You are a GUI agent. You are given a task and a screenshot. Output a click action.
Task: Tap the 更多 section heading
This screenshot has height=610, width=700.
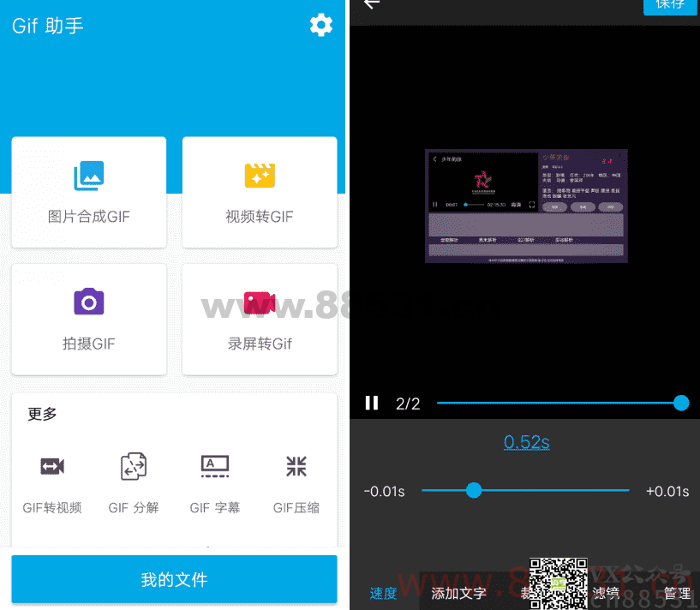[x=42, y=414]
